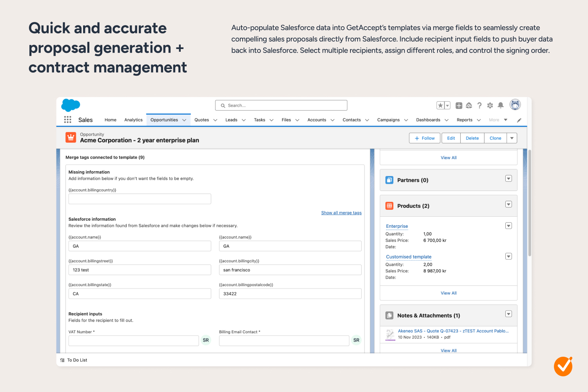Go to the Home tab
The height and width of the screenshot is (392, 588).
point(111,120)
